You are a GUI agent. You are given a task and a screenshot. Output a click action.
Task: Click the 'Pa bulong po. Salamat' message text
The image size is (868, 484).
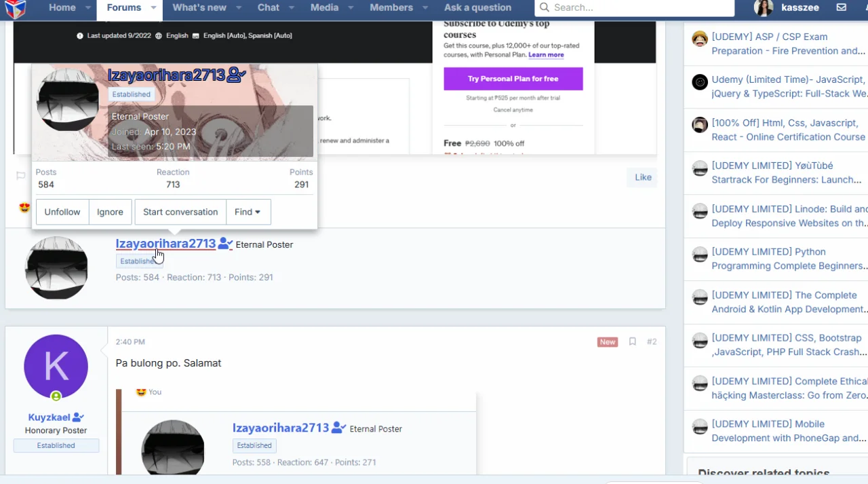[169, 363]
